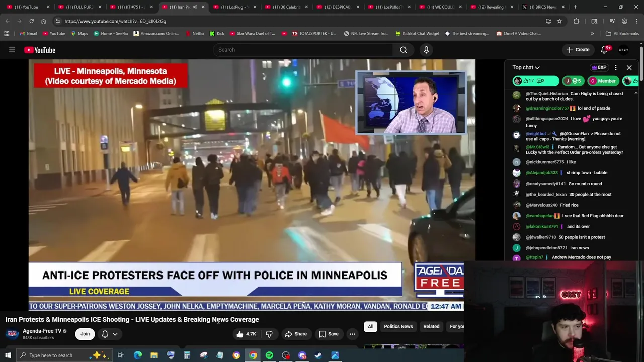Open File Explorer from the taskbar

(154, 355)
